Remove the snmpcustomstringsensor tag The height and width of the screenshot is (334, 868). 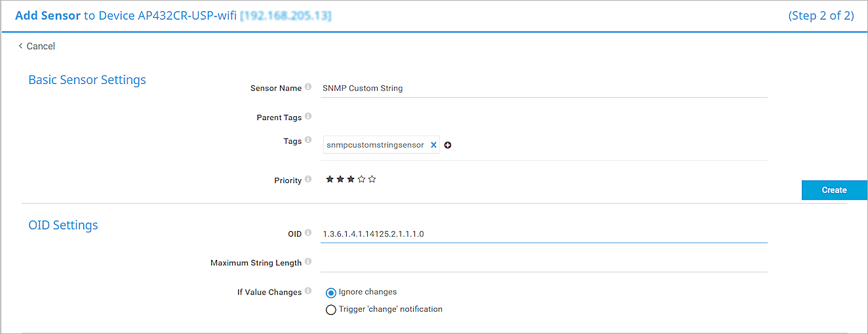point(433,145)
